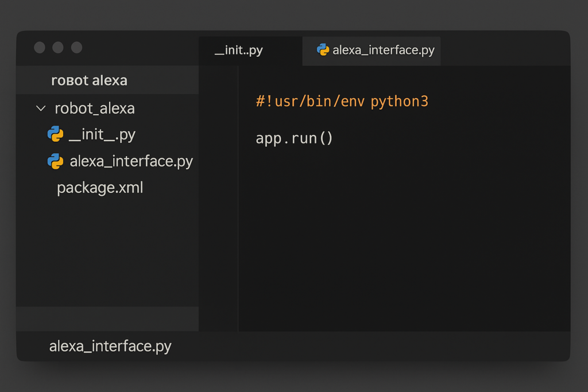Collapse the robot_alexa folder chevron
The image size is (588, 392).
tap(41, 108)
